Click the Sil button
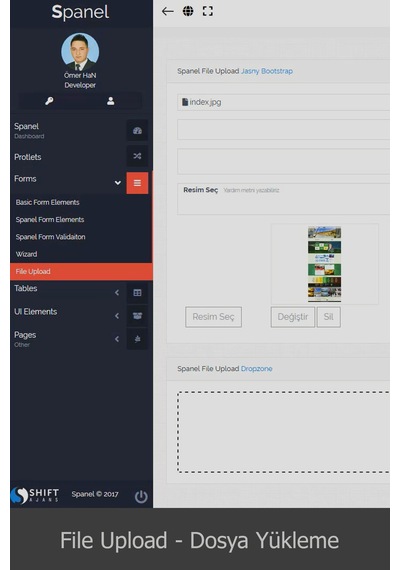The width and height of the screenshot is (400, 570). (328, 317)
